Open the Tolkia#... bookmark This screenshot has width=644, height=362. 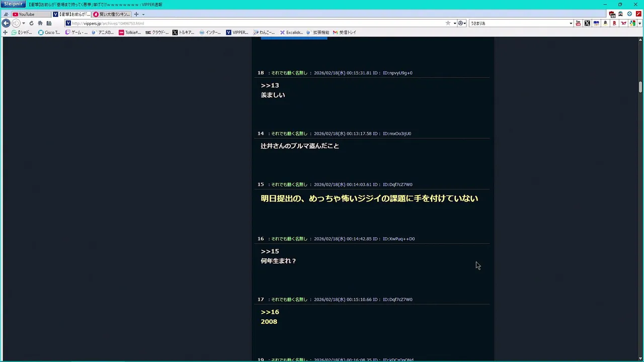point(130,32)
